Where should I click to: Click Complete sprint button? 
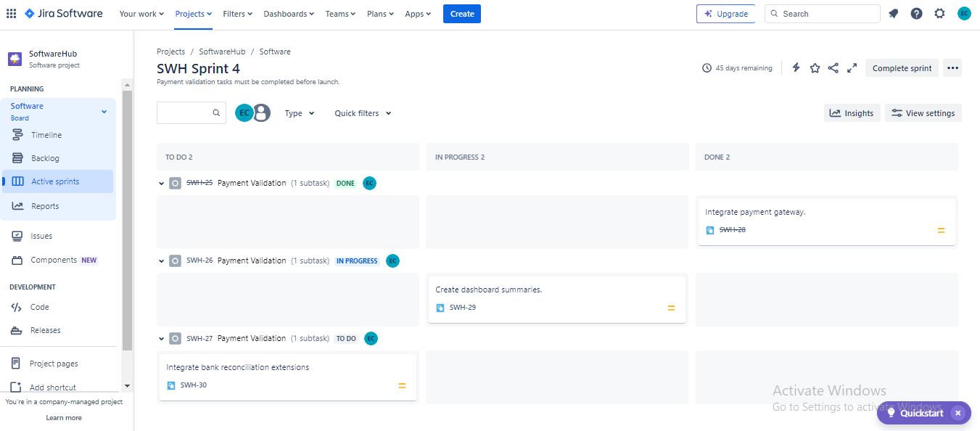click(902, 68)
